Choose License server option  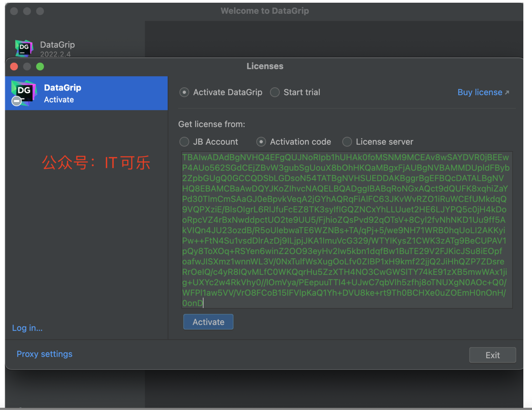347,142
